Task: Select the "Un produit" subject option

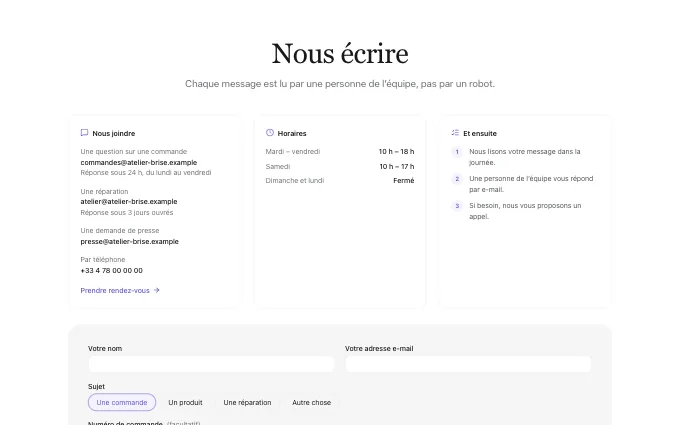Action: (x=185, y=402)
